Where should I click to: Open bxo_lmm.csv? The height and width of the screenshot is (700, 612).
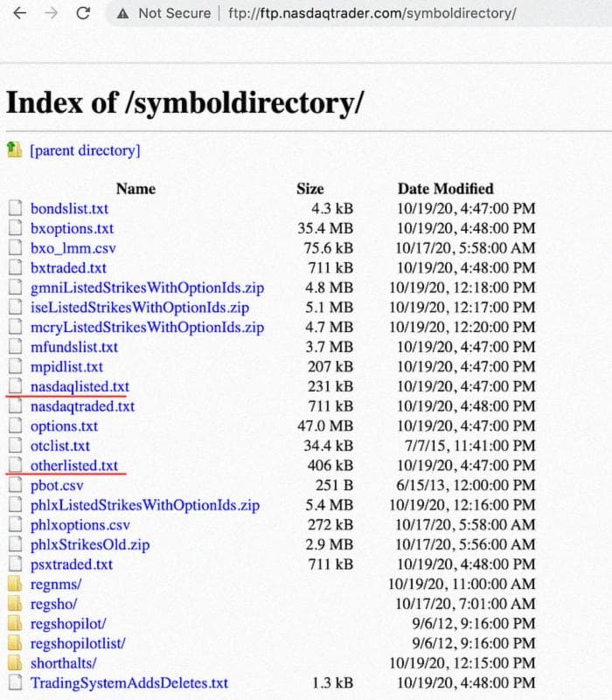(73, 248)
